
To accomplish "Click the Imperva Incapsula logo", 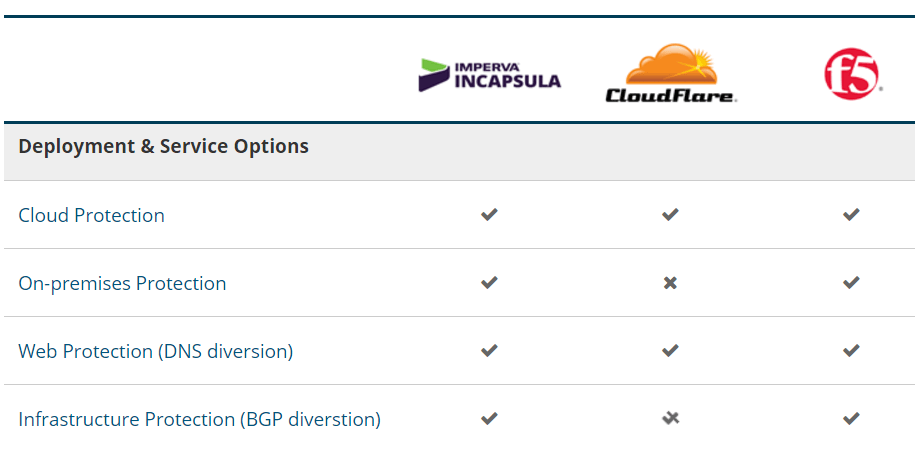I will coord(489,75).
